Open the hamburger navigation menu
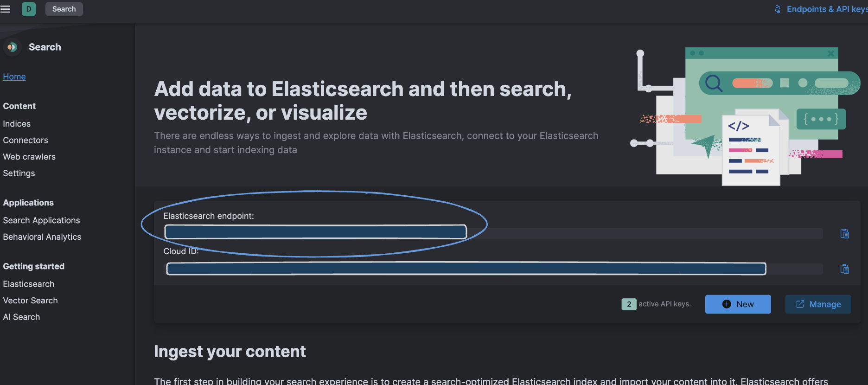 [x=6, y=9]
